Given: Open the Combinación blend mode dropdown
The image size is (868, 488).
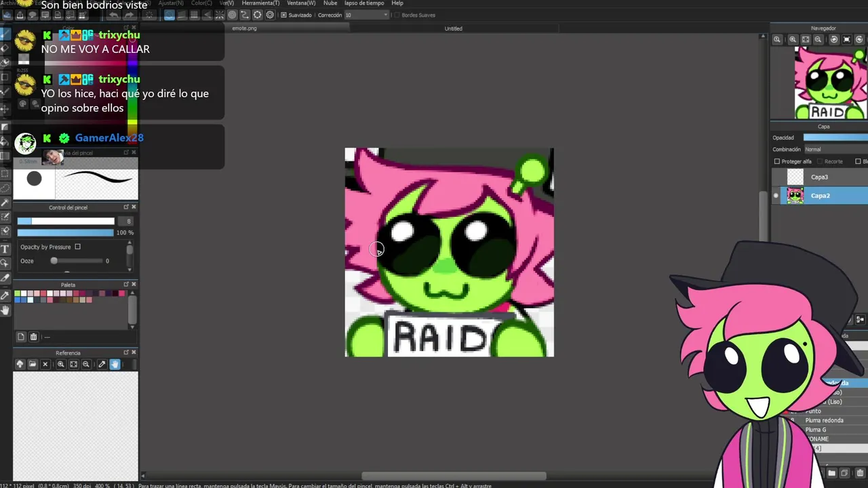Looking at the screenshot, I should 836,149.
